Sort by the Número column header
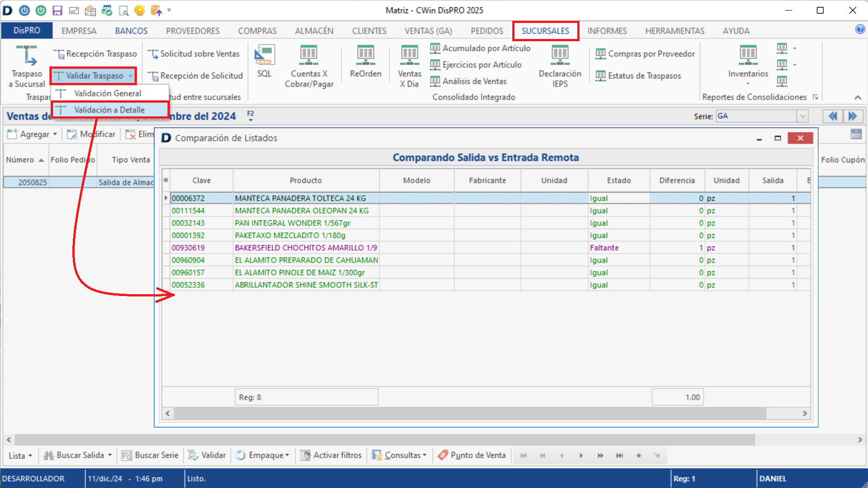 (26, 159)
